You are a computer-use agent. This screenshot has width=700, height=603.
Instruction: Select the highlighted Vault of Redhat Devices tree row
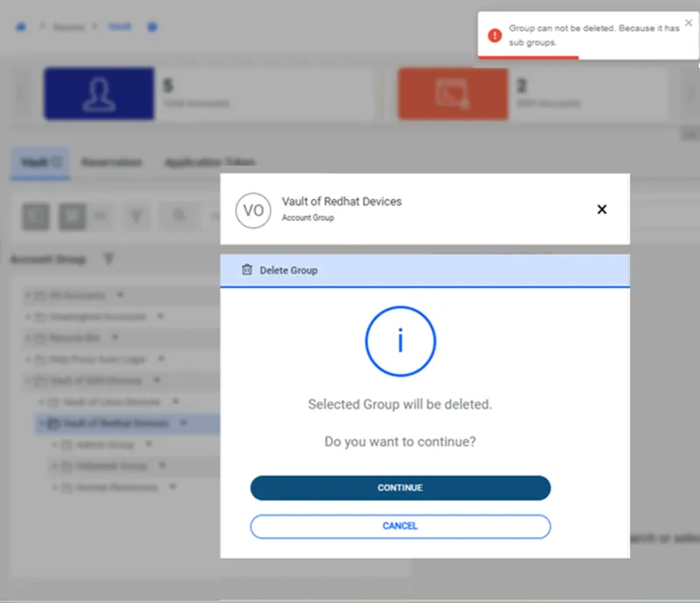click(127, 423)
